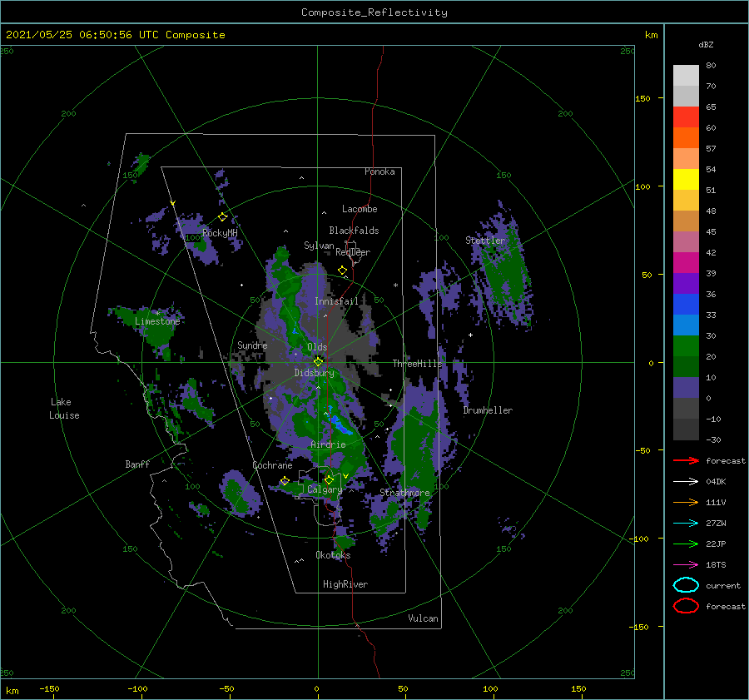Click the Strathmore city label
Image resolution: width=749 pixels, height=700 pixels.
pos(404,493)
